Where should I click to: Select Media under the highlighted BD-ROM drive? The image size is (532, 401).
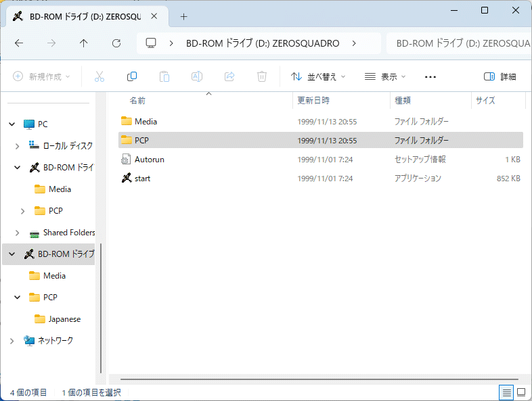point(54,276)
